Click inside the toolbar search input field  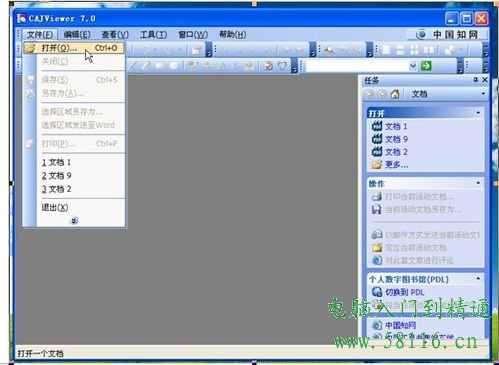(357, 66)
